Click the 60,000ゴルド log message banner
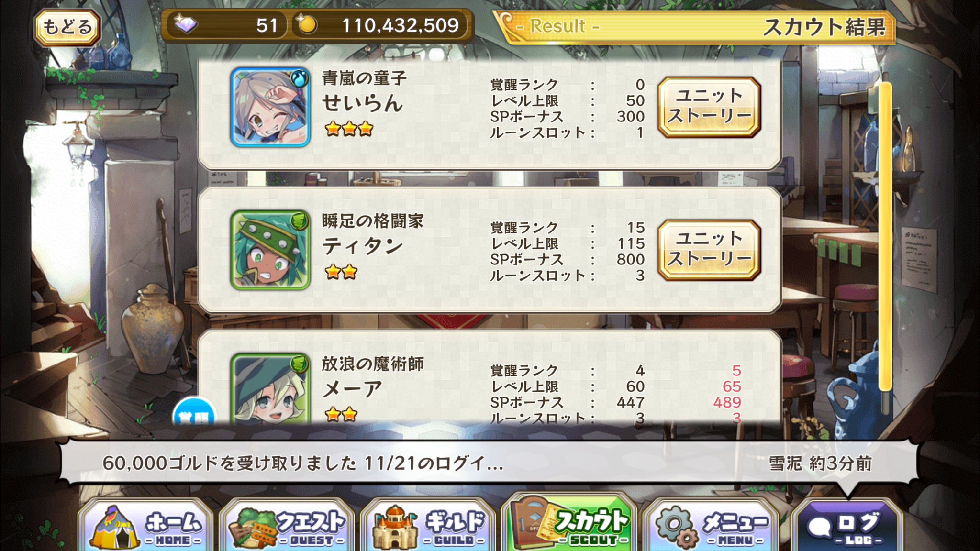Viewport: 980px width, 551px height. (x=489, y=463)
